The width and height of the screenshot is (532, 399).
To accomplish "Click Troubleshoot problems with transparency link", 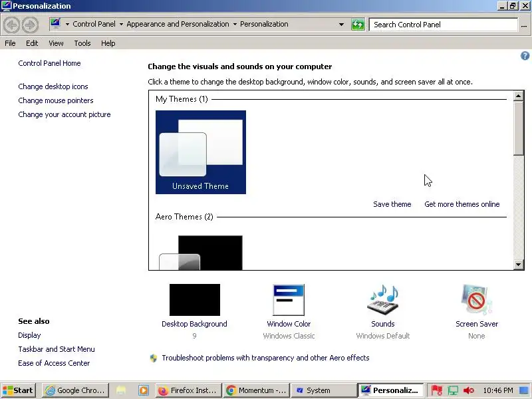I will pos(265,358).
